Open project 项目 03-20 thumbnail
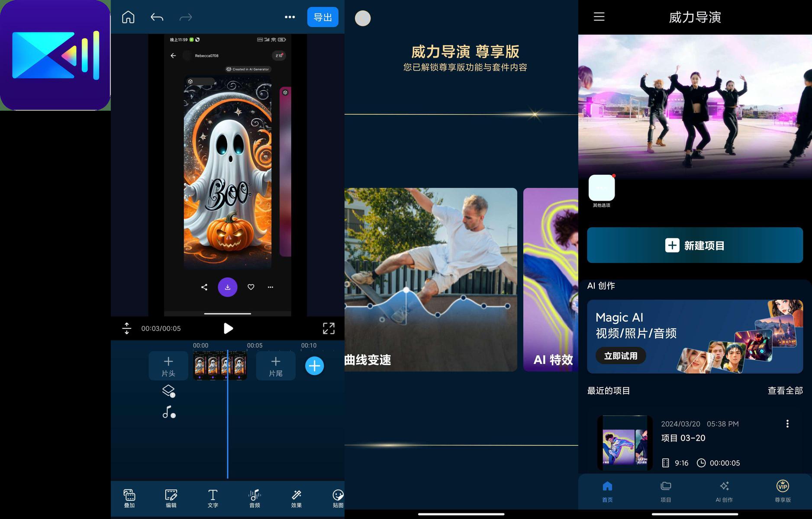This screenshot has height=519, width=812. pos(625,443)
